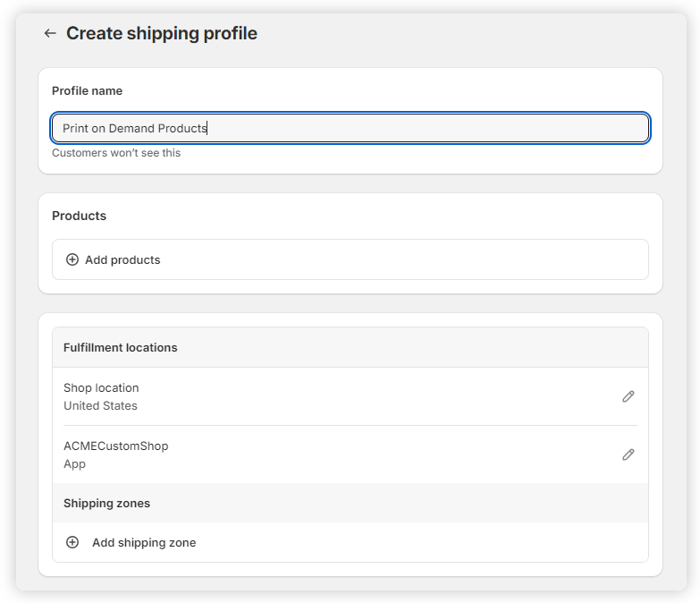
Task: Click the 'Shipping zones' section header
Action: tap(106, 503)
